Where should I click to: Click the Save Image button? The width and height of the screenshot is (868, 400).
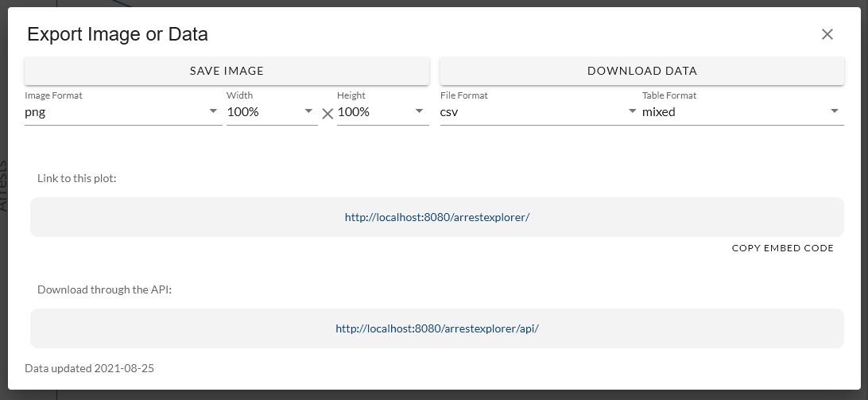(x=227, y=71)
